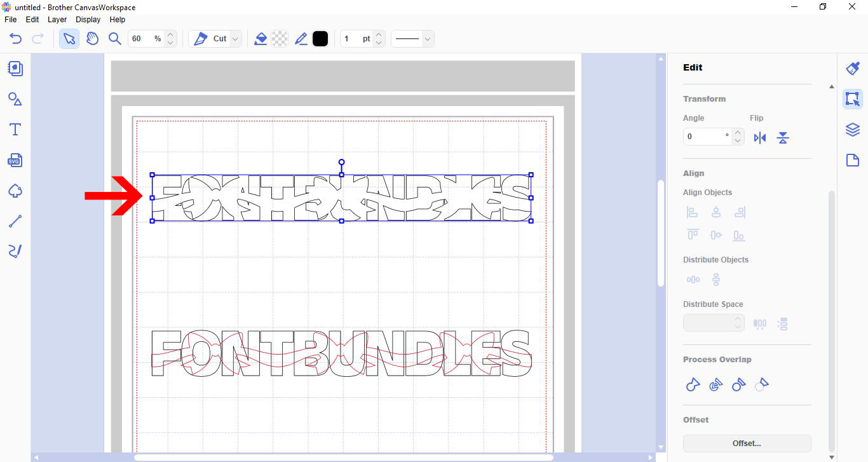This screenshot has height=462, width=868.
Task: Click the lower FONTBUNDLES outlined text object
Action: (x=341, y=353)
